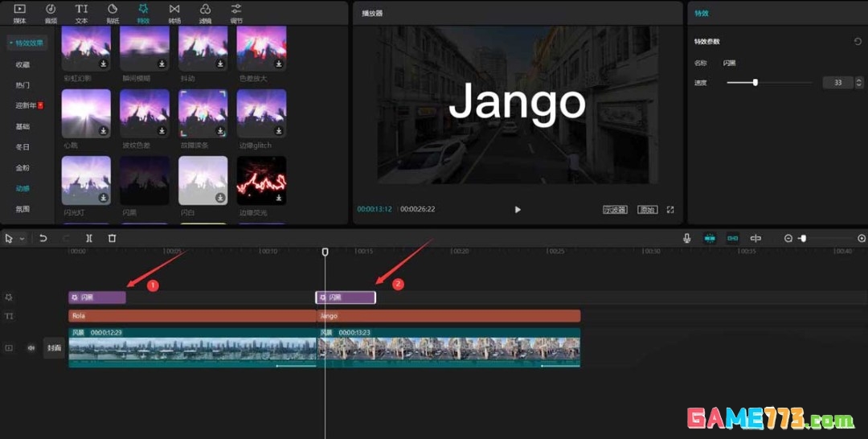Toggle the track linkage button

pyautogui.click(x=732, y=238)
